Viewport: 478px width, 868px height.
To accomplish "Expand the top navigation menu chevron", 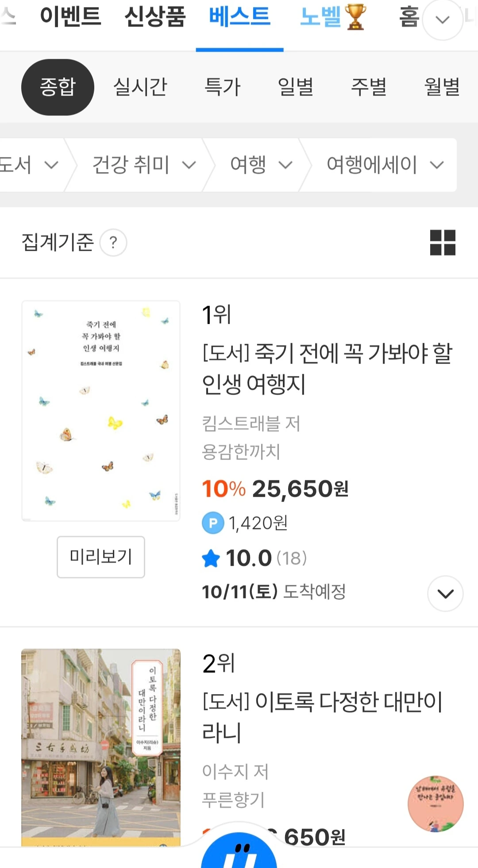I will (x=443, y=19).
